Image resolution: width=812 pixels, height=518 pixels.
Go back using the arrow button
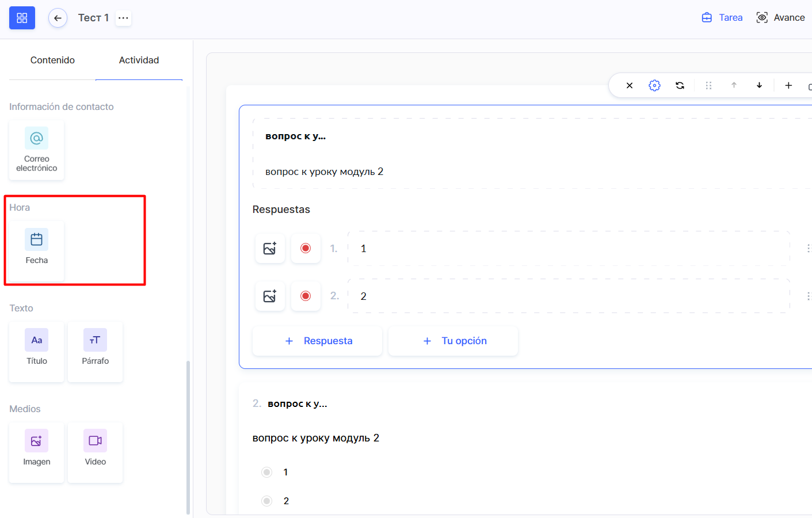[58, 18]
